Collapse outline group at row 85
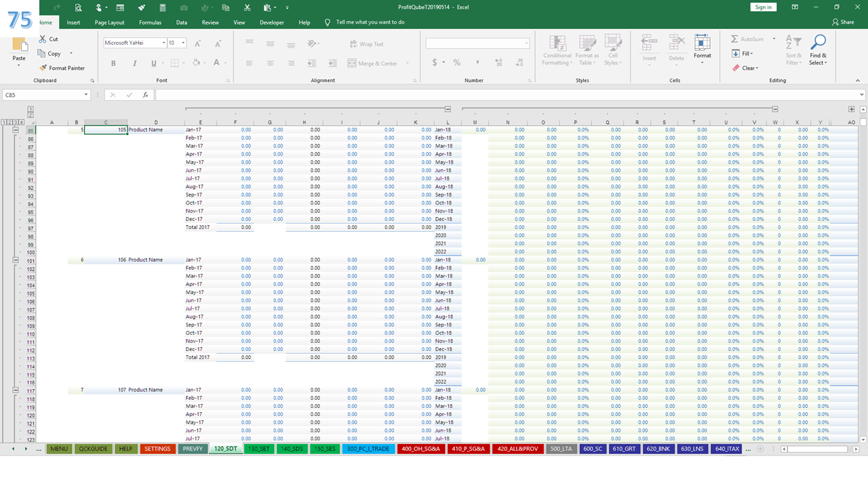The image size is (868, 488). 16,129
